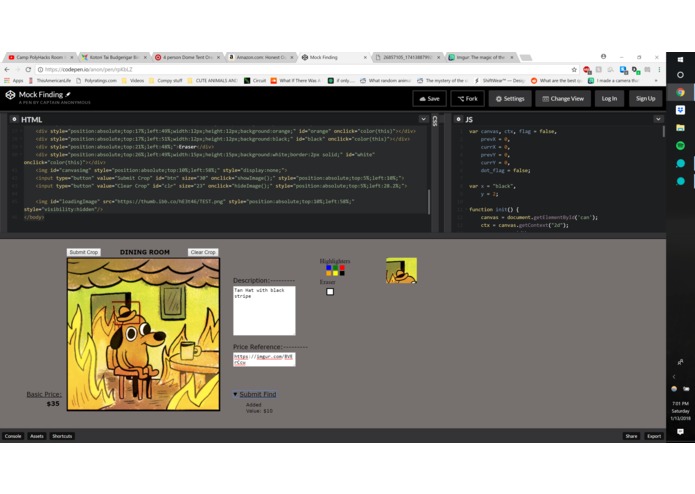Select yellow highlighter swatch
This screenshot has width=695, height=494.
tap(335, 273)
